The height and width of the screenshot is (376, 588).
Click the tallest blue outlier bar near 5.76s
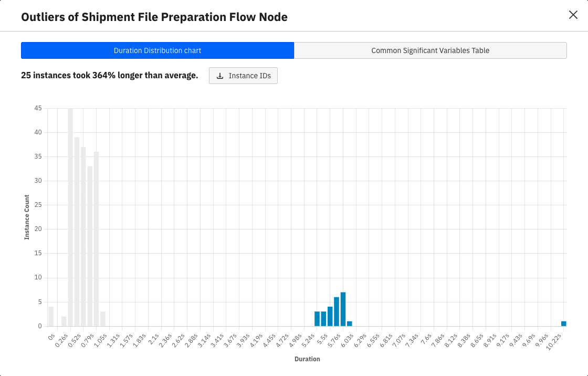pyautogui.click(x=343, y=307)
